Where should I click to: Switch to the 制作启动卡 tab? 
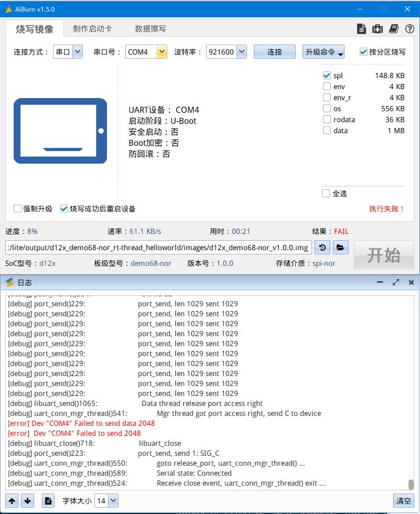click(x=92, y=29)
